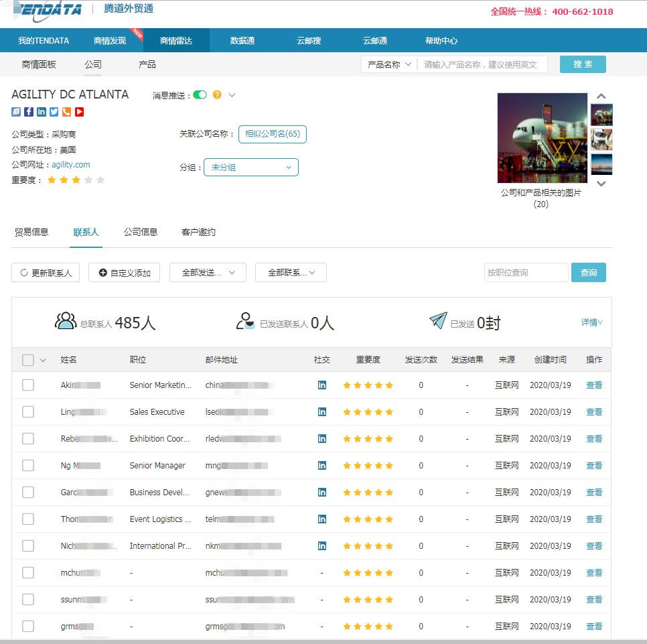
Task: Tick the checkbox for the Garcia contact
Action: (28, 492)
